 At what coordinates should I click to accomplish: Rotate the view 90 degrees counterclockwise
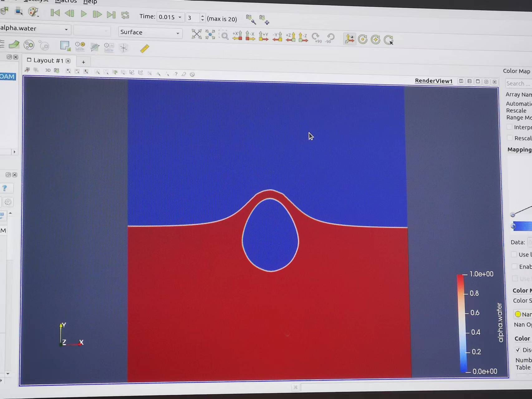pos(330,38)
